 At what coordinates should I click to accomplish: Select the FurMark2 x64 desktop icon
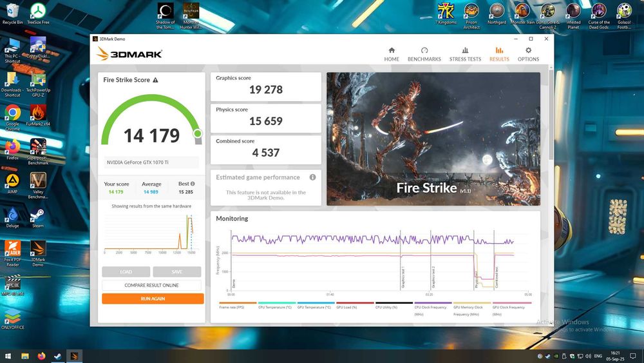click(x=38, y=115)
